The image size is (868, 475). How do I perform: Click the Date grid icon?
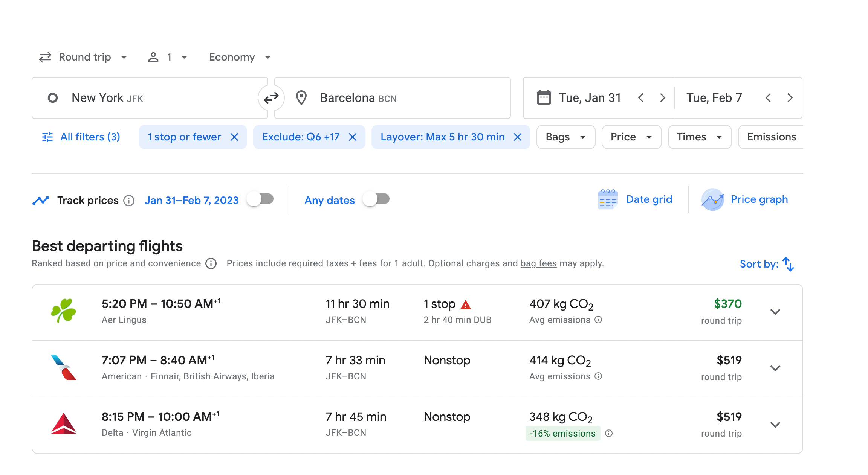coord(607,199)
